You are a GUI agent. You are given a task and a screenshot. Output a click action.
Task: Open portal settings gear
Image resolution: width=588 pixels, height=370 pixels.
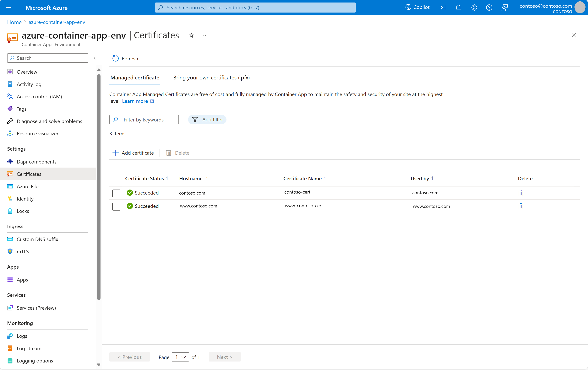474,7
